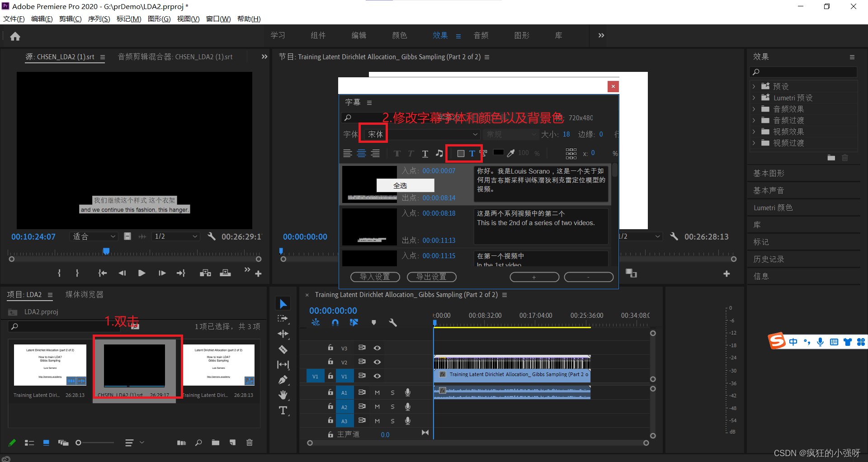Image resolution: width=868 pixels, height=462 pixels.
Task: Click the Home icon
Action: click(15, 36)
